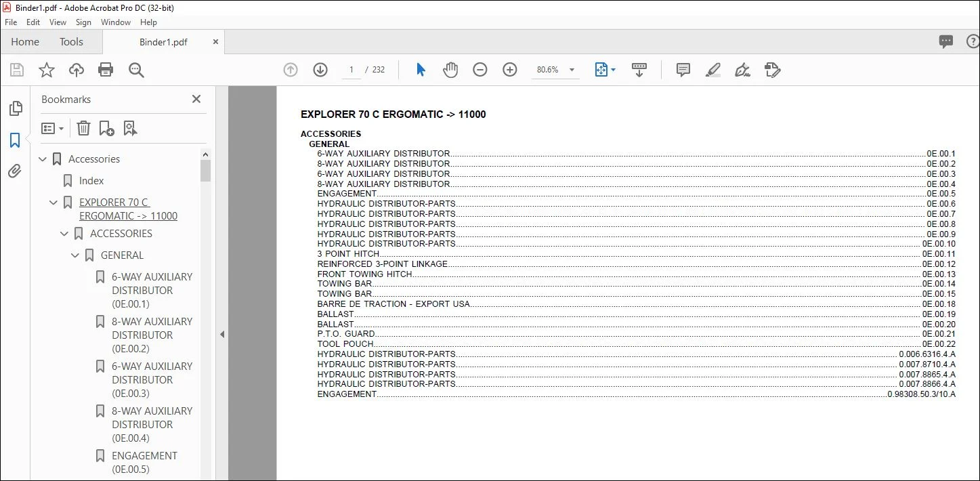Select the 8-WAY AUXILIARY DISTRIBUTOR (0E.00.2) bookmark

point(152,335)
